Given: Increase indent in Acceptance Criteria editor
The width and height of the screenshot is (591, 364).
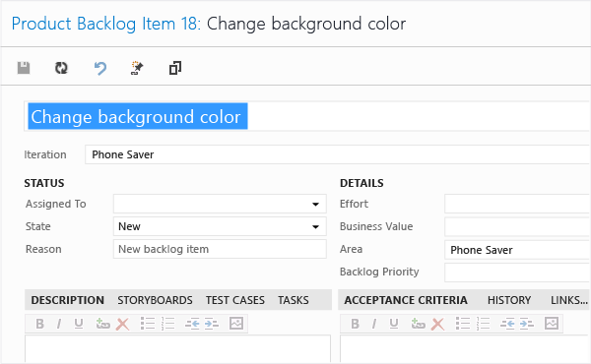Looking at the screenshot, I should [x=527, y=324].
